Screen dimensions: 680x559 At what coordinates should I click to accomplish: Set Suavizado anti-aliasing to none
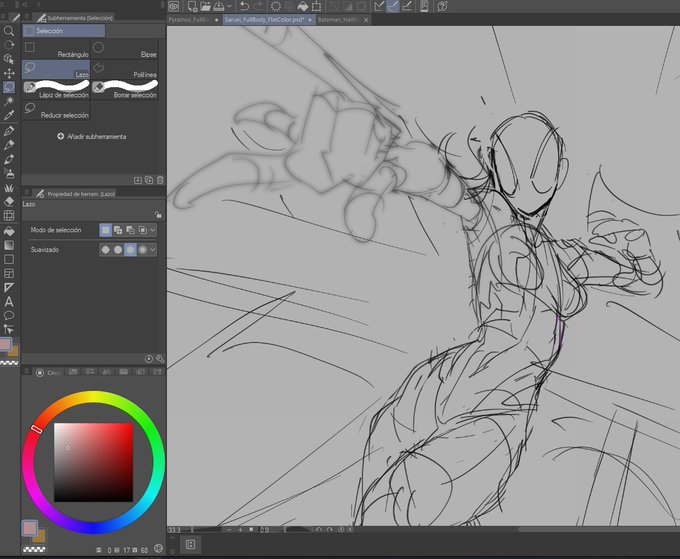click(105, 250)
